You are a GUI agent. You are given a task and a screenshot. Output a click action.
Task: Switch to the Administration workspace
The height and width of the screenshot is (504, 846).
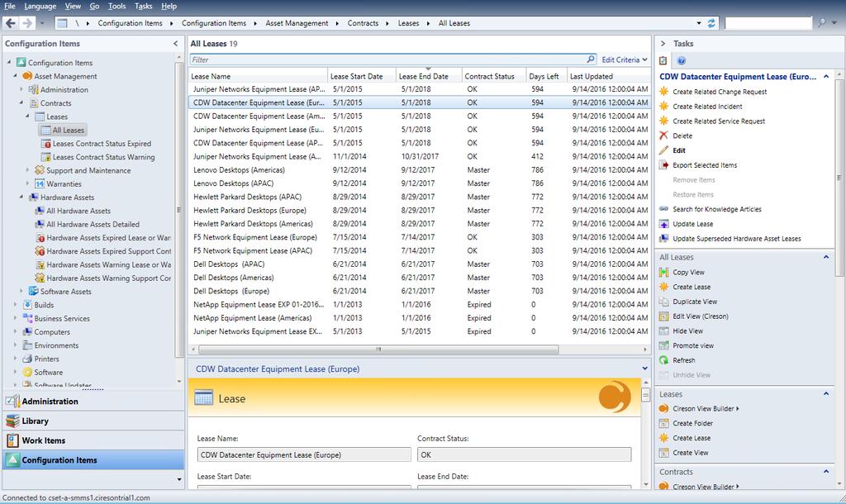93,402
